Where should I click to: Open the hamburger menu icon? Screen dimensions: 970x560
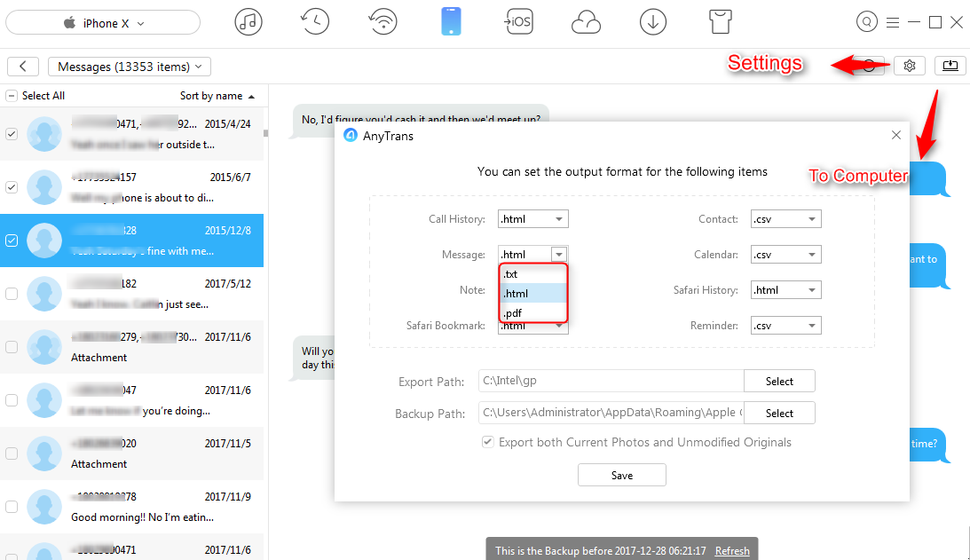point(893,23)
